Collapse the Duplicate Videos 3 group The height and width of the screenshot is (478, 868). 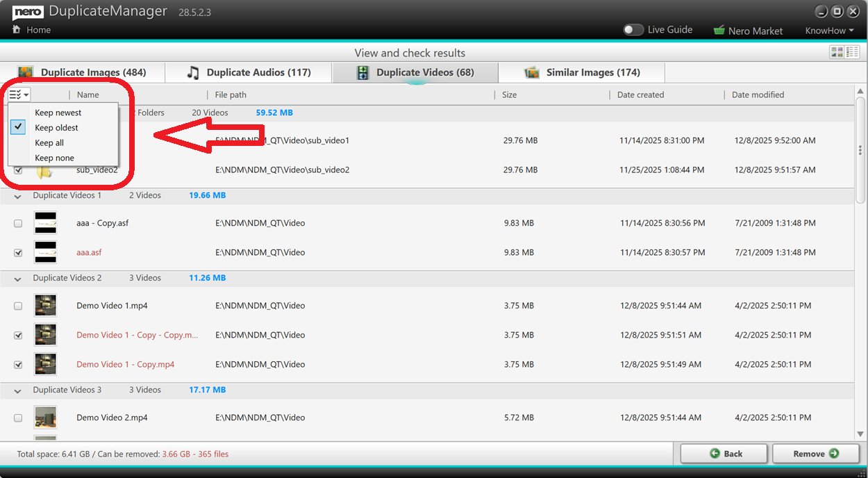17,390
